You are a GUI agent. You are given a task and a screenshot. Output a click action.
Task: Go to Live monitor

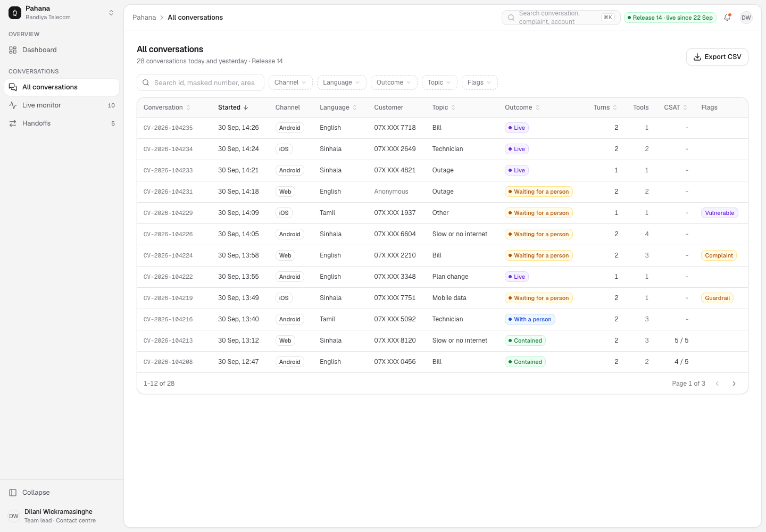point(62,105)
